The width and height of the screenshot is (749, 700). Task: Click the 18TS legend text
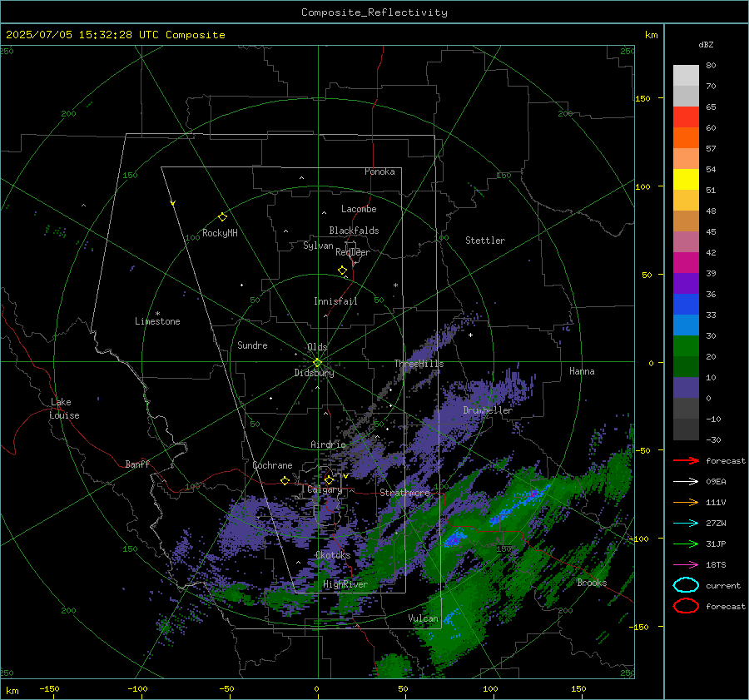coord(716,565)
